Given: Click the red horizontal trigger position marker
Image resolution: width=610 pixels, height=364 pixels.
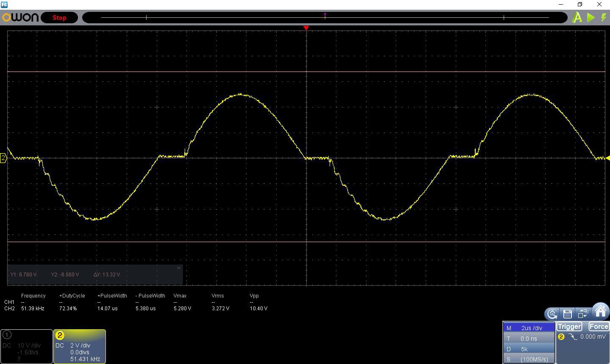Looking at the screenshot, I should [x=306, y=28].
